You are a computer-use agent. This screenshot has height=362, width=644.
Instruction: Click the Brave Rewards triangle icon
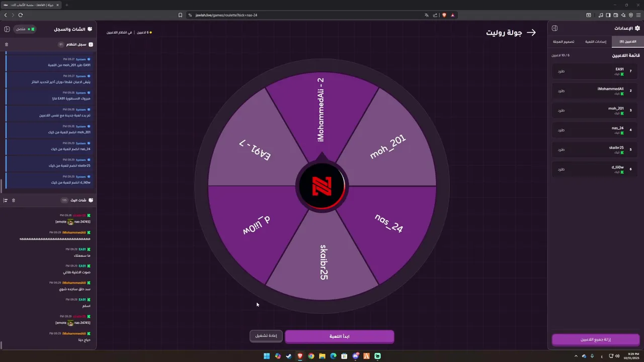[453, 15]
